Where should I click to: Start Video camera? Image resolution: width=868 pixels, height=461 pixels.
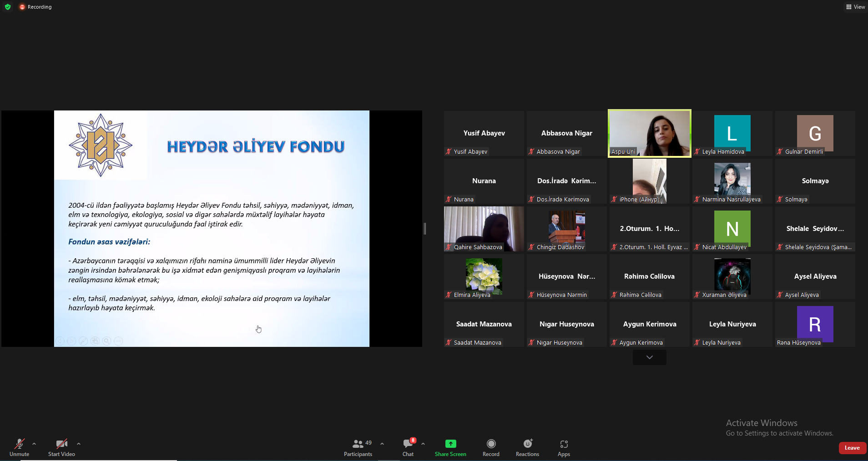click(61, 447)
